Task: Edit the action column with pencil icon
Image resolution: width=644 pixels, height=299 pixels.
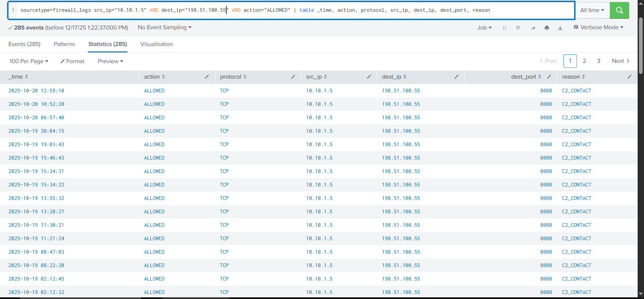Action: 207,77
